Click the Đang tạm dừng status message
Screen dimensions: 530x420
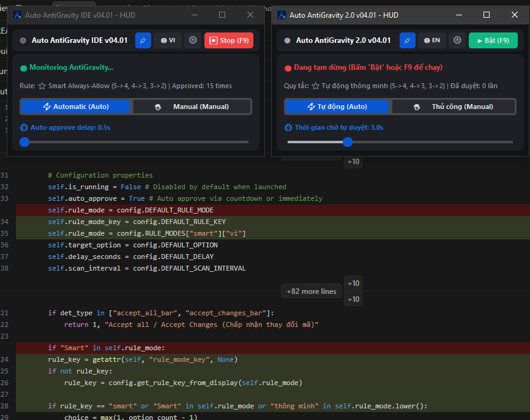[368, 67]
